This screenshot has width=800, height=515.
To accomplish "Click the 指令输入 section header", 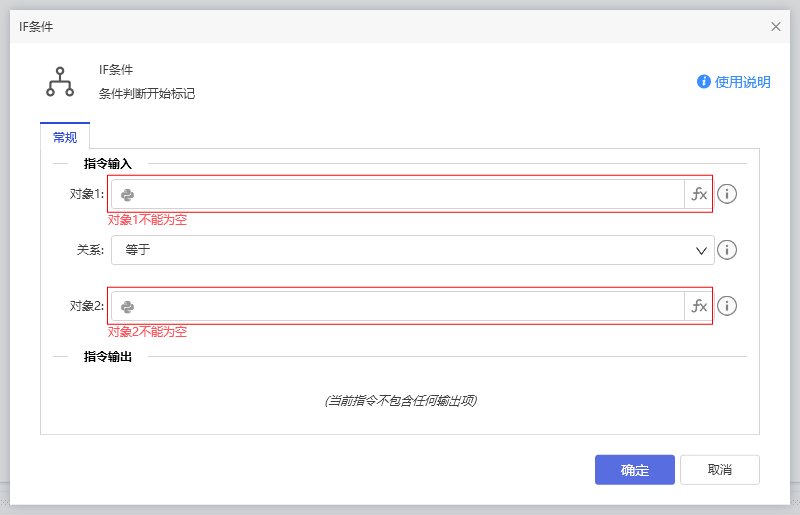I will pos(107,163).
